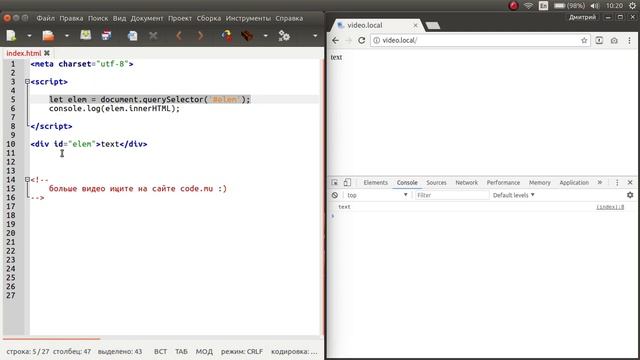640x360 pixels.
Task: Click the Compile icon in Geany toolbar
Action: click(x=227, y=36)
